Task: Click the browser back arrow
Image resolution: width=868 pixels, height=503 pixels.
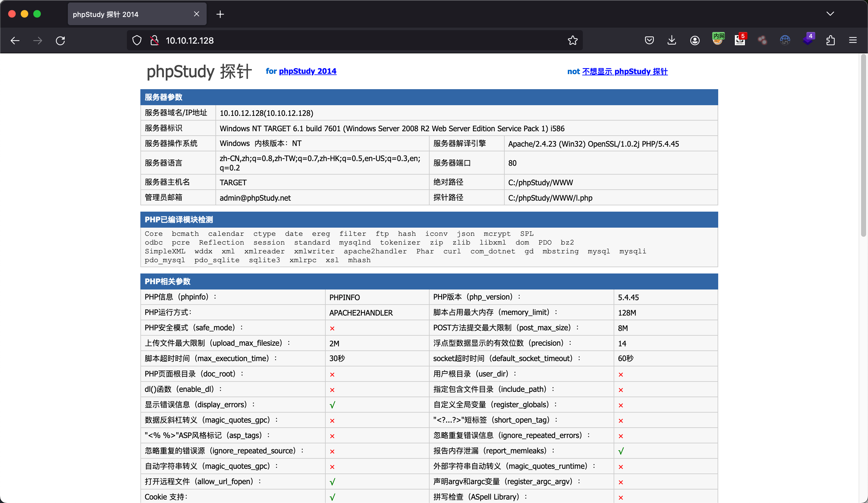Action: tap(15, 41)
